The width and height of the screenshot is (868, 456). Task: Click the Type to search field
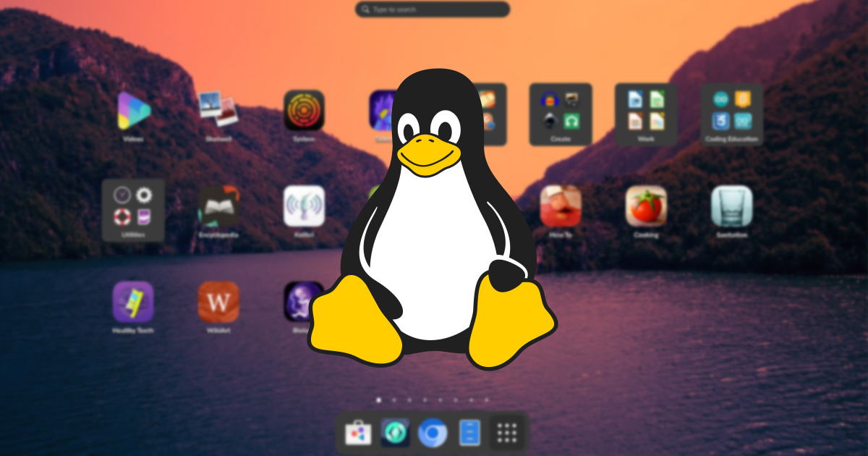[x=433, y=9]
